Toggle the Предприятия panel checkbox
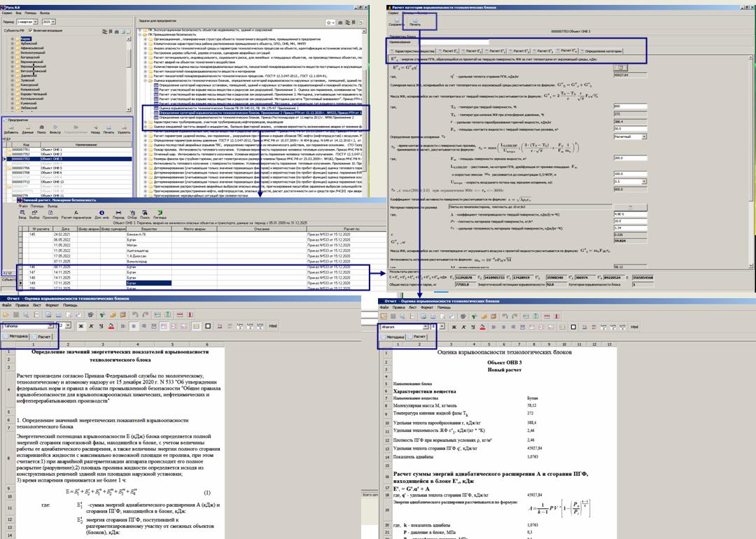Screen dimensions: 756x539 (3, 119)
